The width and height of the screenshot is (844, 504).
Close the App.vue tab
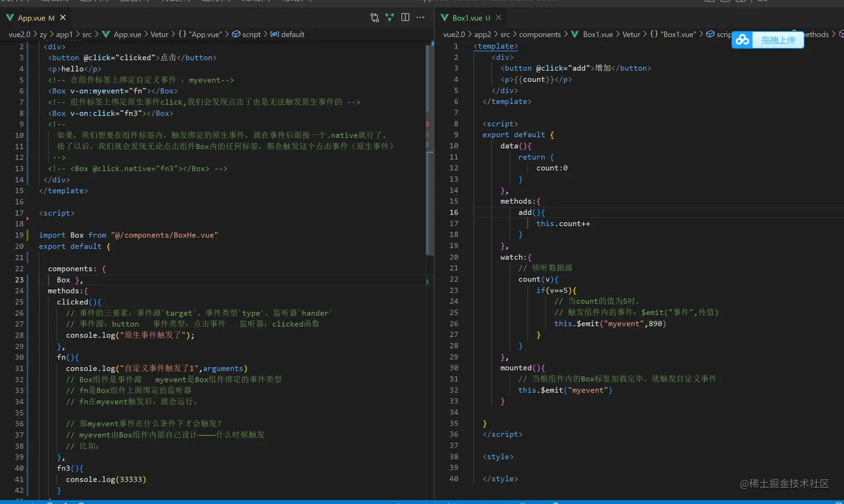pos(63,18)
